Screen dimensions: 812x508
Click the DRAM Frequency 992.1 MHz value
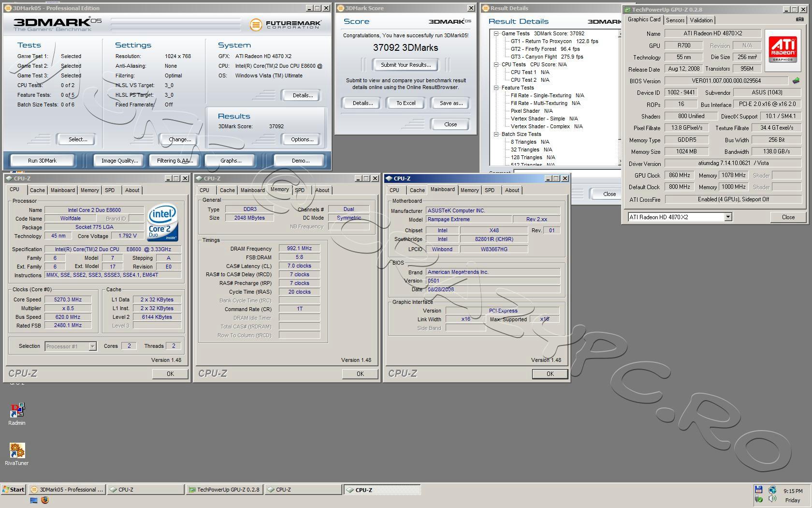[x=299, y=249]
